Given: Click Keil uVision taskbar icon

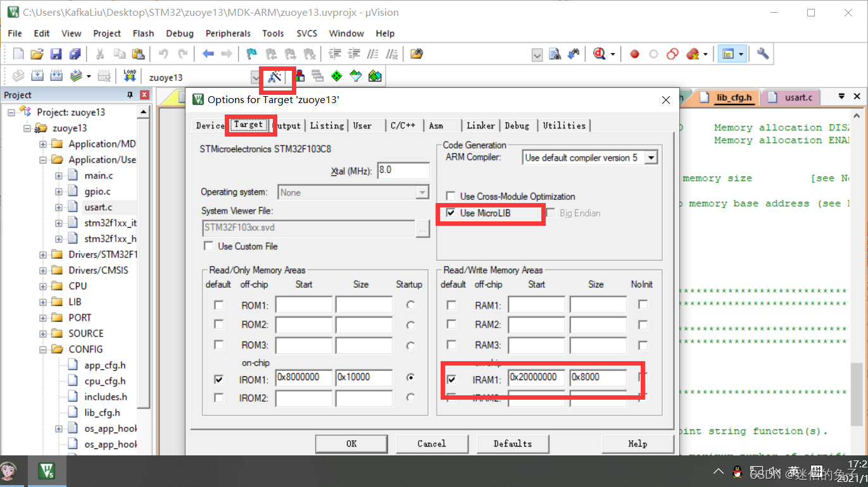Looking at the screenshot, I should [x=46, y=471].
